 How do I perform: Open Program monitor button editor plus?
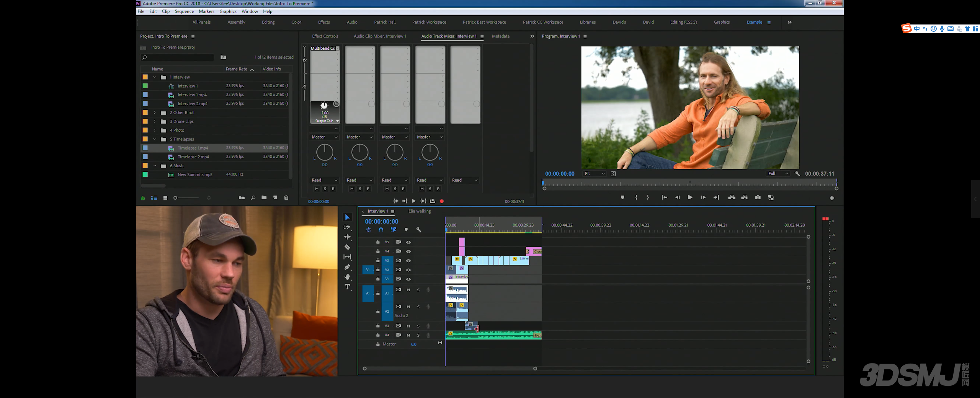831,198
